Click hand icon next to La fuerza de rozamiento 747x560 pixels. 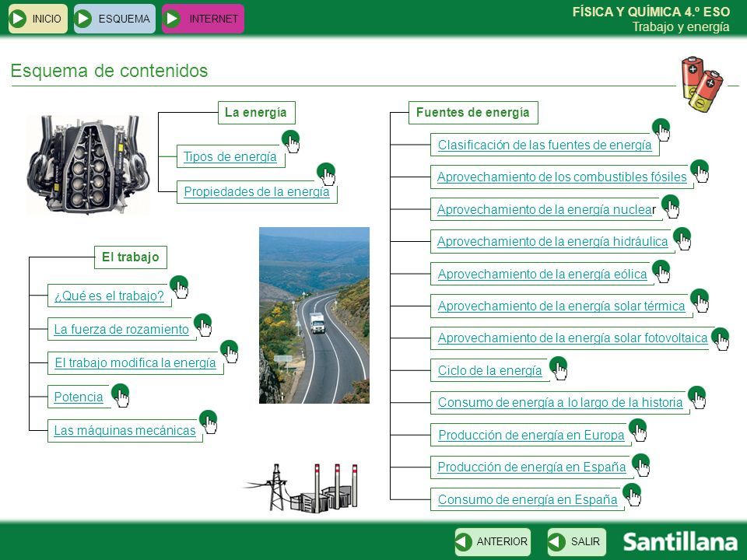[x=203, y=325]
